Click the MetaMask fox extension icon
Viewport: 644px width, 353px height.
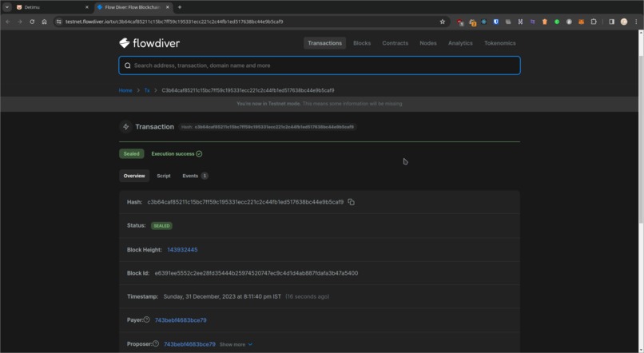[x=581, y=22]
